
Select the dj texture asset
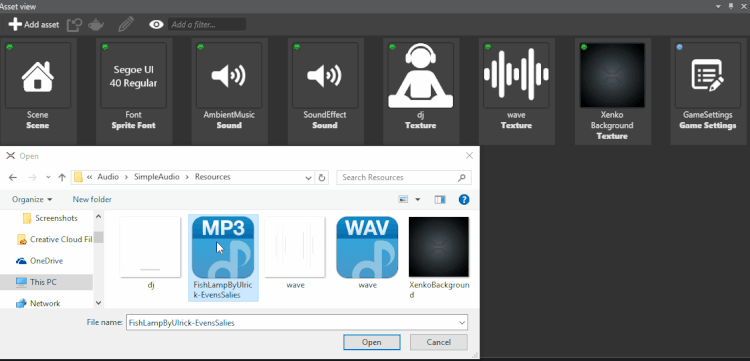coord(421,76)
